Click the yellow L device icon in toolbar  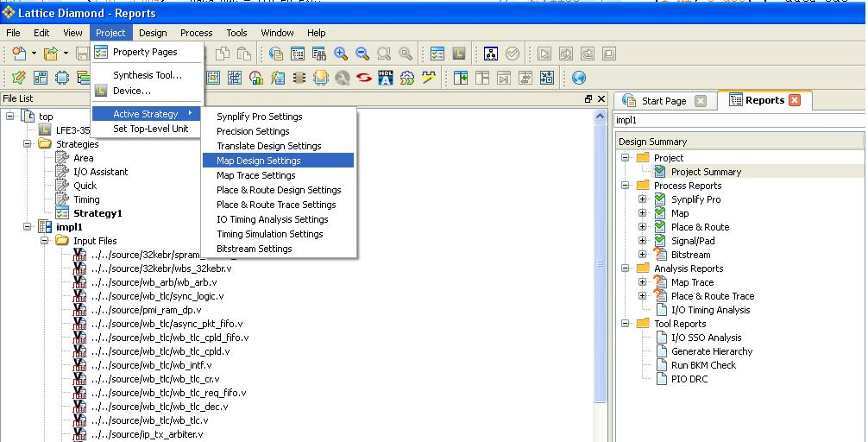[459, 54]
